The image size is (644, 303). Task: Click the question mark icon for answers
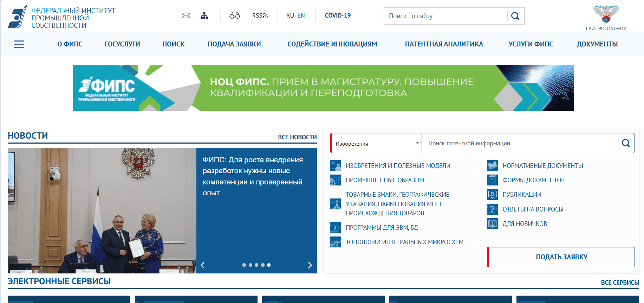[x=492, y=209]
